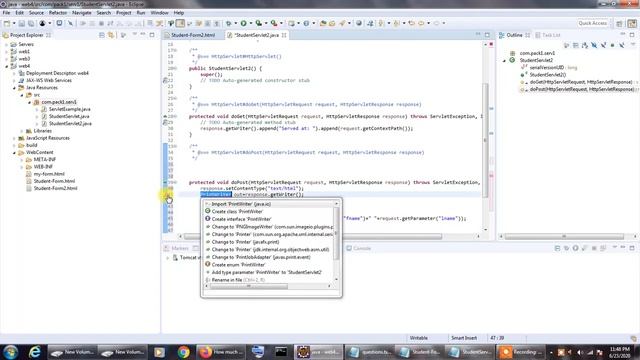The width and height of the screenshot is (640, 360).
Task: Open Google Chrome from taskbar
Action: click(x=183, y=352)
